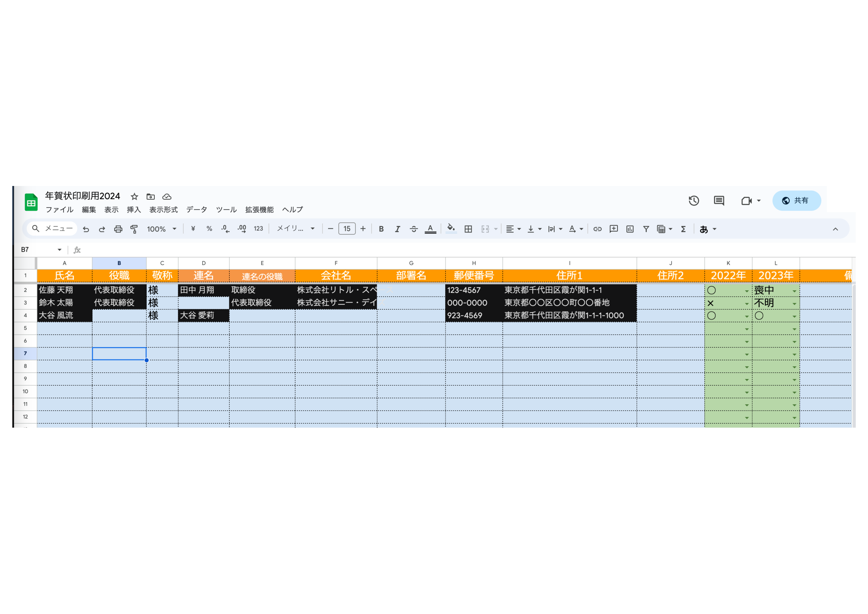The height and width of the screenshot is (614, 868).
Task: Format as percent
Action: pyautogui.click(x=209, y=229)
